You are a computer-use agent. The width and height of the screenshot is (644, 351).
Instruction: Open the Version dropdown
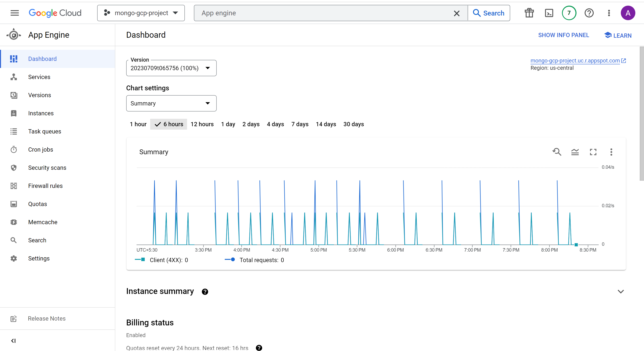(171, 68)
